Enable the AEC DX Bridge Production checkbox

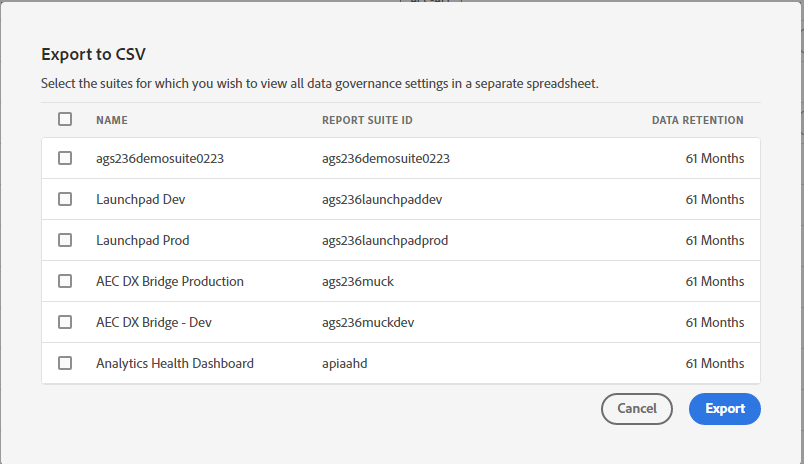point(65,281)
